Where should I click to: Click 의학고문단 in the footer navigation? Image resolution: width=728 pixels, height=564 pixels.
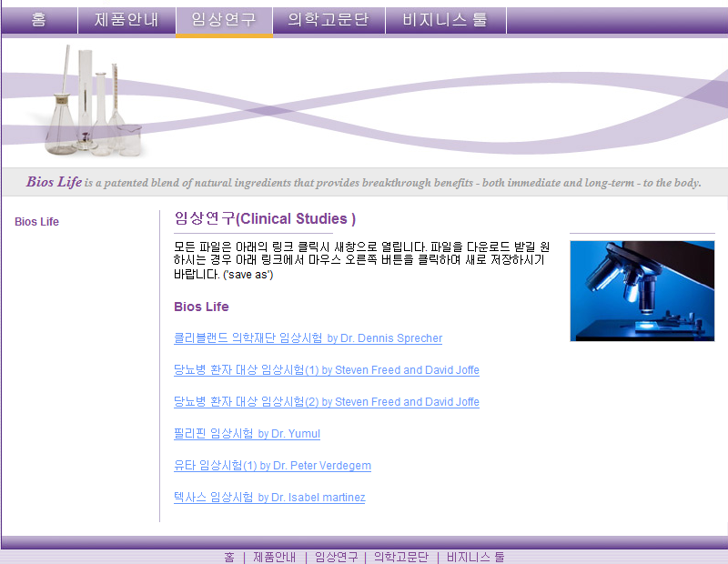401,557
